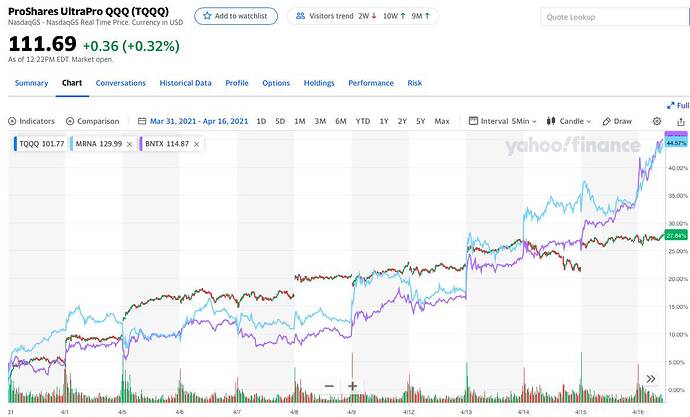Click the Quote Lookup search field
Viewport: 690px width, 417px height.
click(615, 17)
